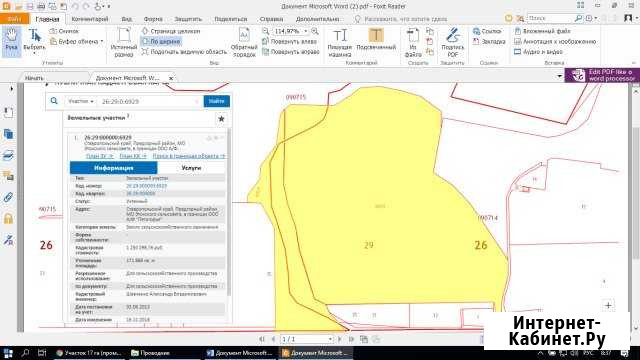Expand the page number dropdown
This screenshot has width=640, height=360.
point(330,339)
